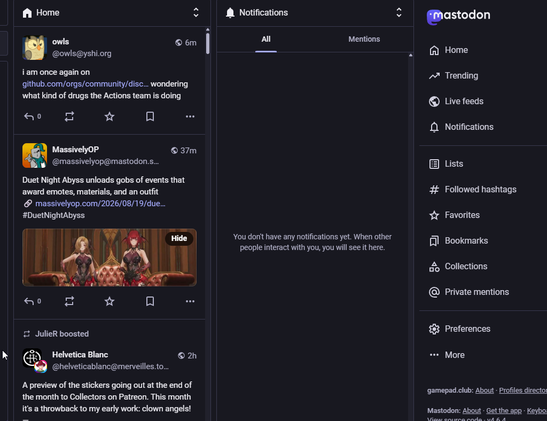Click the Home column house icon

click(27, 13)
